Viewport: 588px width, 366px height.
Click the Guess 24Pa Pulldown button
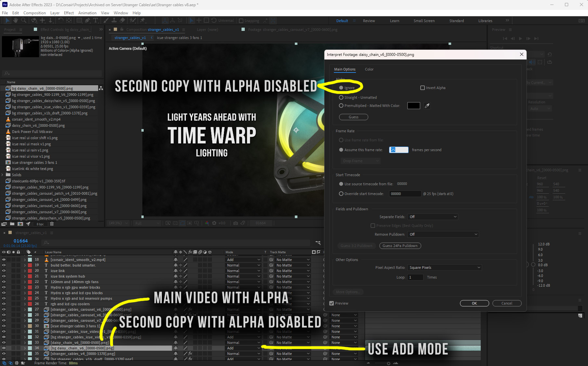(x=400, y=246)
